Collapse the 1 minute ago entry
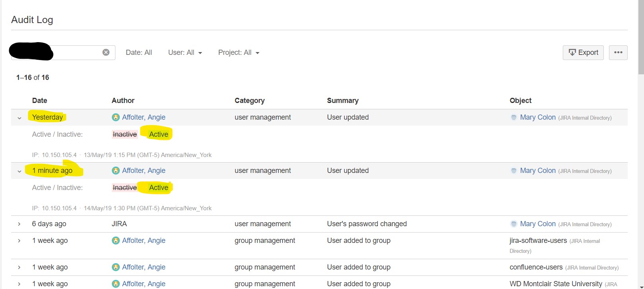This screenshot has height=289, width=644. (19, 171)
